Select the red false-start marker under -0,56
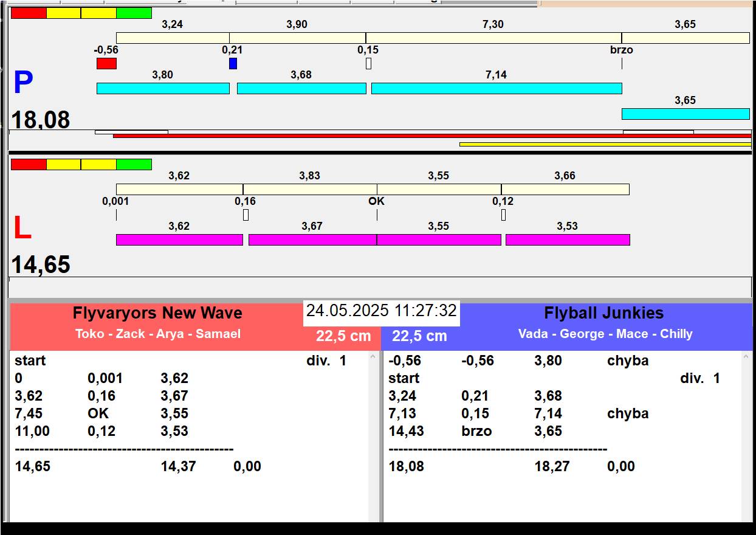756x535 pixels. (106, 63)
